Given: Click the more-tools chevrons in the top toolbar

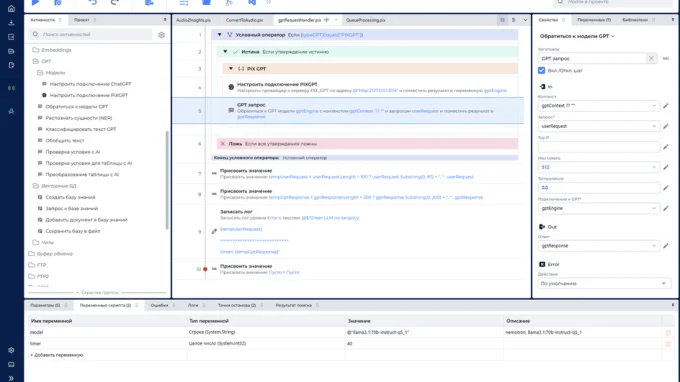Looking at the screenshot, I should click(269, 3).
